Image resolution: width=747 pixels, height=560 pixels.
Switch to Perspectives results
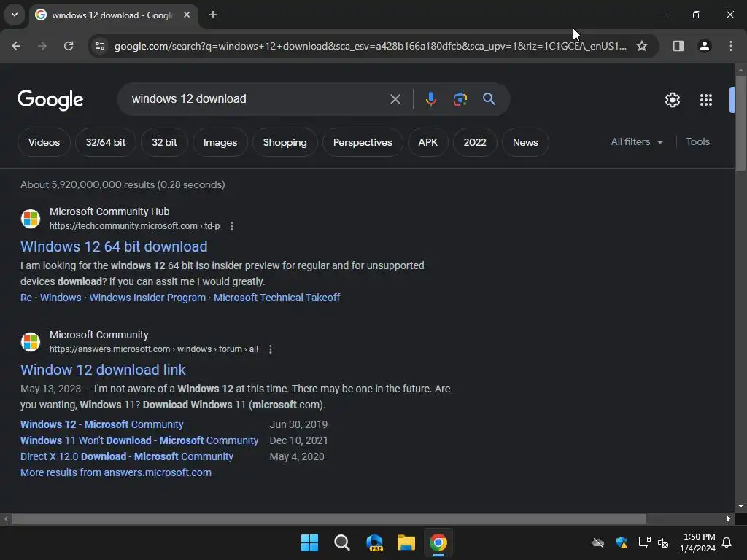pyautogui.click(x=363, y=142)
